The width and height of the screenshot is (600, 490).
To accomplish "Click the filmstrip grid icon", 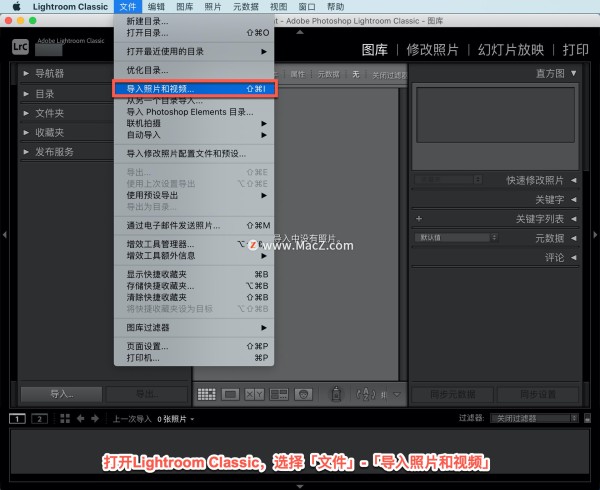I will [x=65, y=418].
